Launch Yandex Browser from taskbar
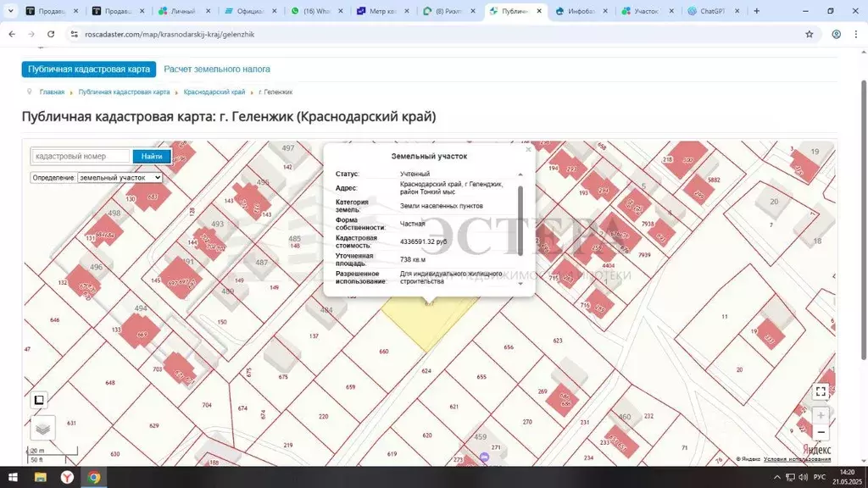Image resolution: width=868 pixels, height=488 pixels. pyautogui.click(x=67, y=477)
